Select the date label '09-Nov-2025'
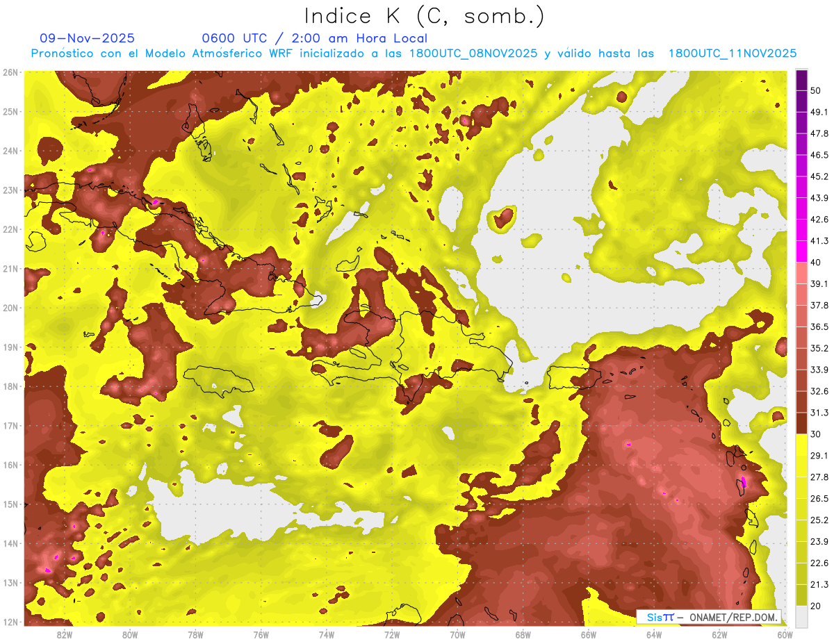The width and height of the screenshot is (834, 644). pyautogui.click(x=88, y=38)
